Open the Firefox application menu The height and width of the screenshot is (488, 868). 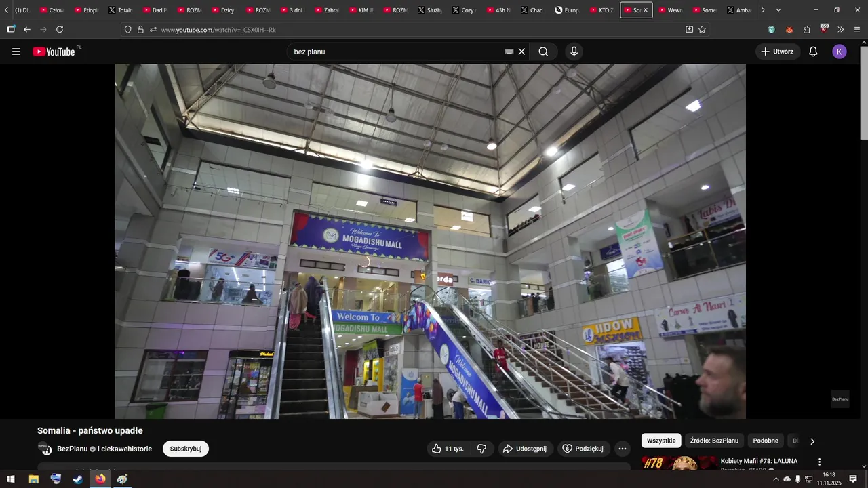857,30
